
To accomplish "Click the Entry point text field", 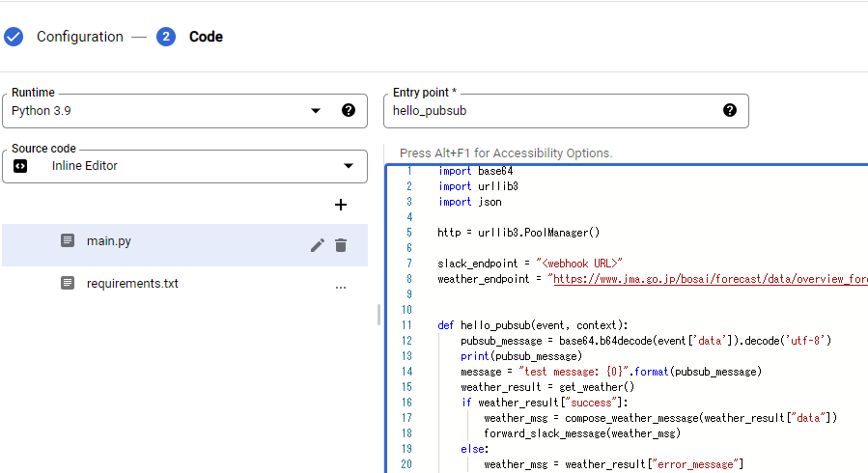I will coord(550,111).
